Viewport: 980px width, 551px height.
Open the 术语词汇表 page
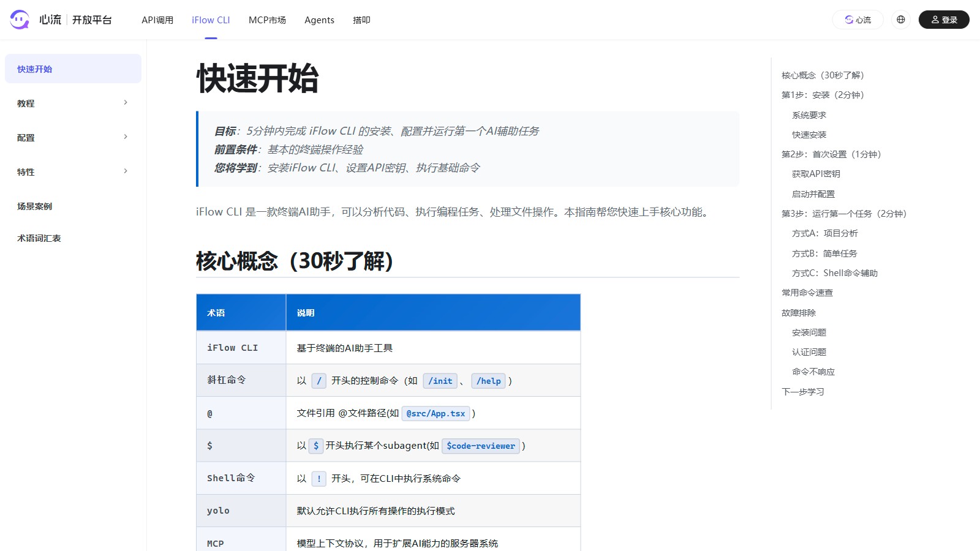tap(39, 238)
